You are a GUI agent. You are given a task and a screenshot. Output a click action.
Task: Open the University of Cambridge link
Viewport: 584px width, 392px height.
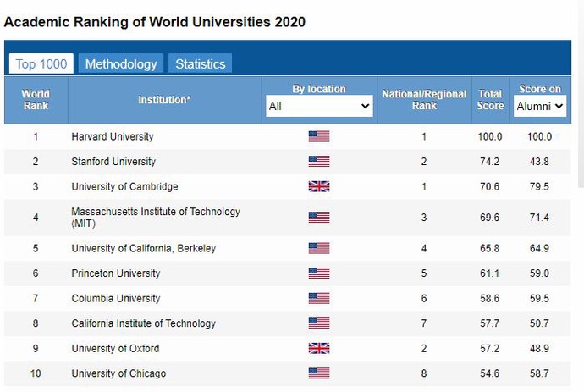click(124, 186)
